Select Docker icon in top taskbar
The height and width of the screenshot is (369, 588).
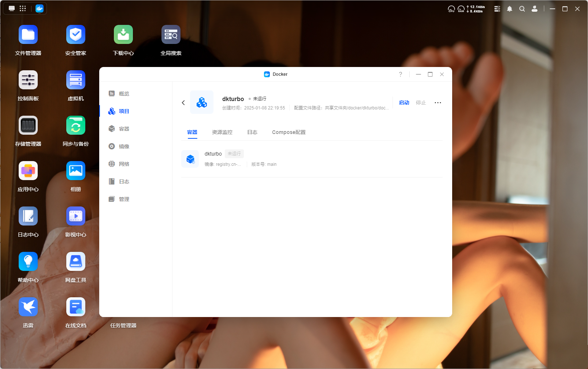(40, 8)
